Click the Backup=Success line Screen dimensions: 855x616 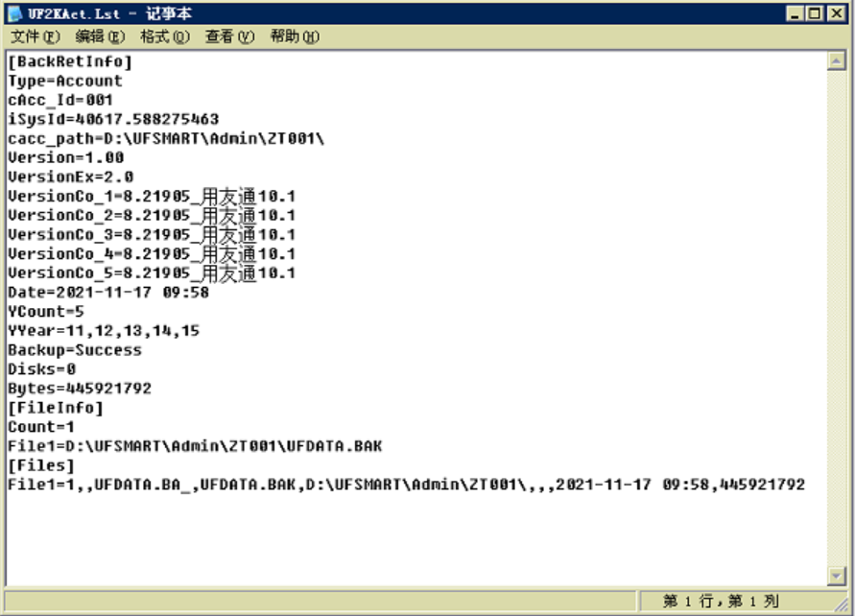(x=75, y=350)
